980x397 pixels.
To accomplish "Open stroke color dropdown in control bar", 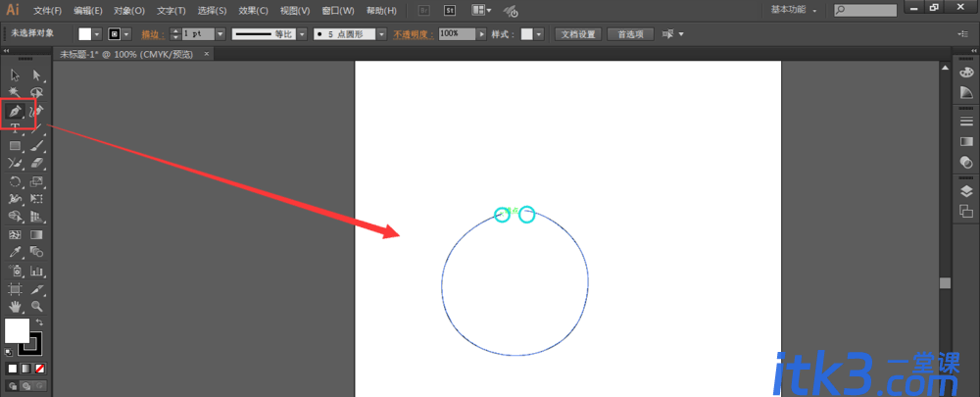I will click(x=127, y=33).
